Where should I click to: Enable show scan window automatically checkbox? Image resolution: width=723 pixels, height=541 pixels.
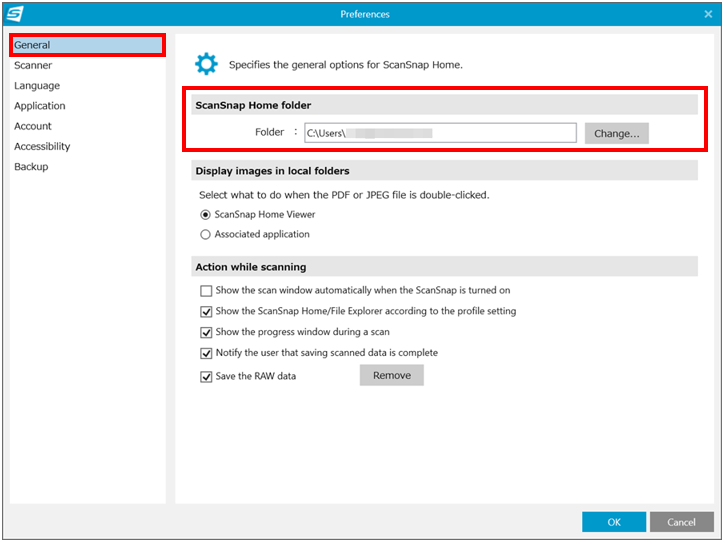coord(206,291)
